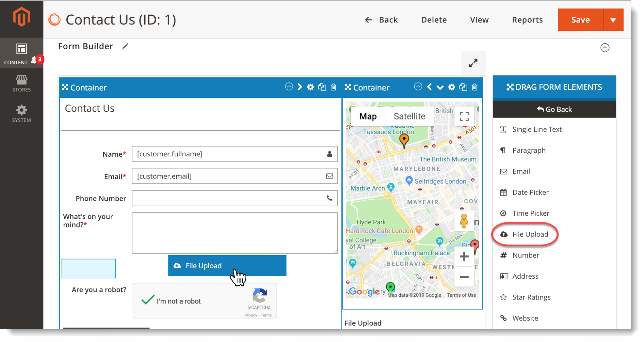The width and height of the screenshot is (644, 342).
Task: Move left Container to the right
Action: [300, 87]
